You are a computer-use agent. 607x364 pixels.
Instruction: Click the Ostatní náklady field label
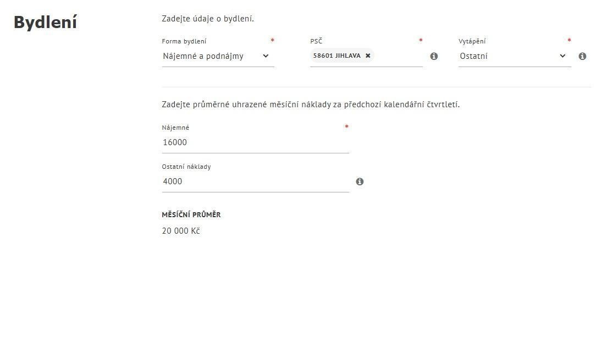coord(186,167)
